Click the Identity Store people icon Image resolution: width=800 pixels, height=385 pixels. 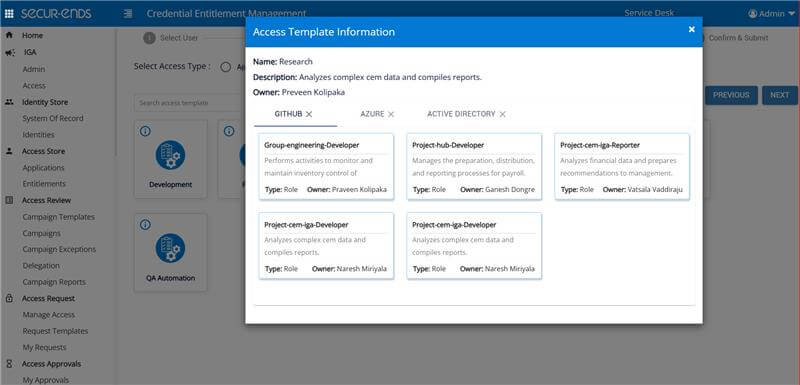tap(9, 102)
